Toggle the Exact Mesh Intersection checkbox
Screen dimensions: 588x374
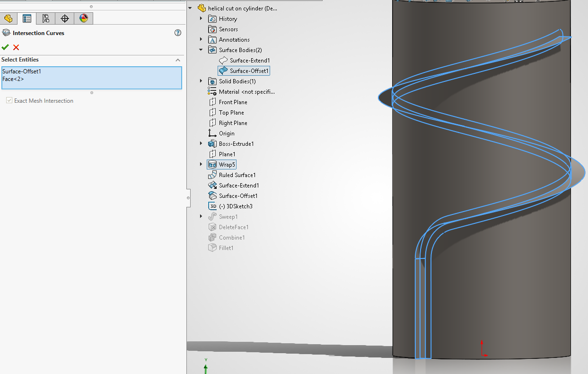click(9, 101)
